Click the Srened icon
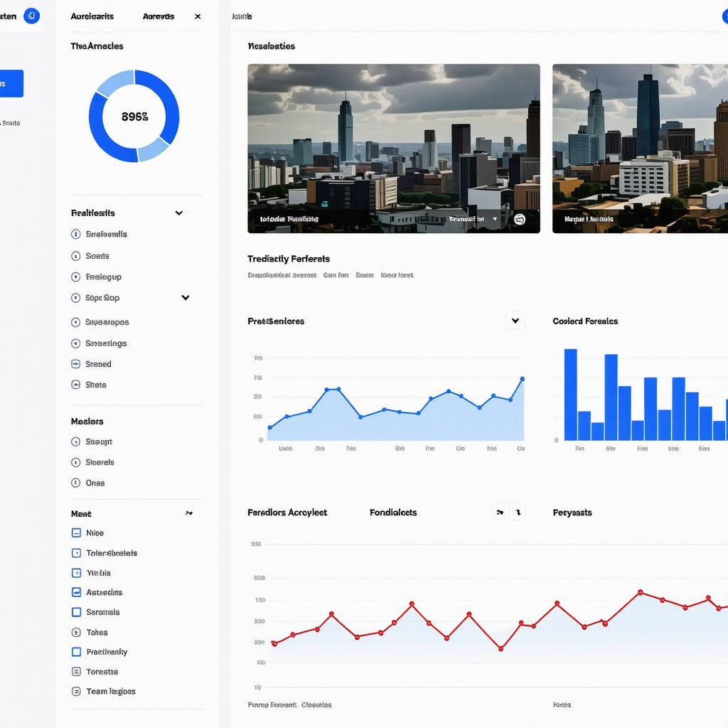 tap(75, 364)
